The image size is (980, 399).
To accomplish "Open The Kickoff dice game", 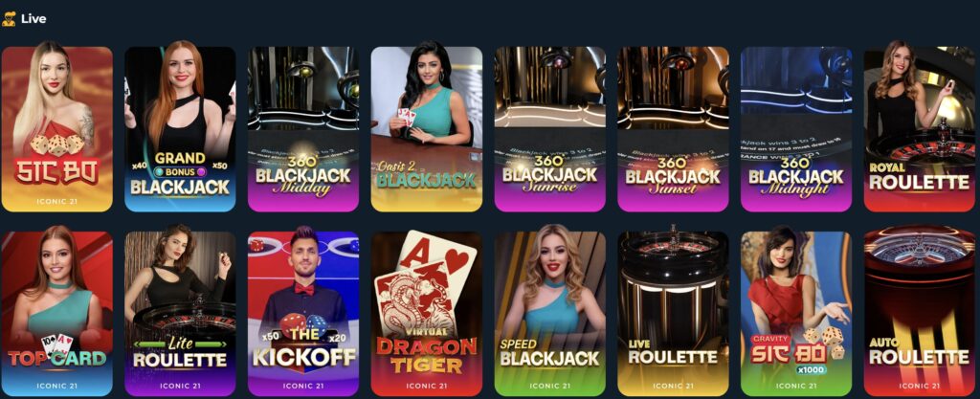I will point(303,314).
